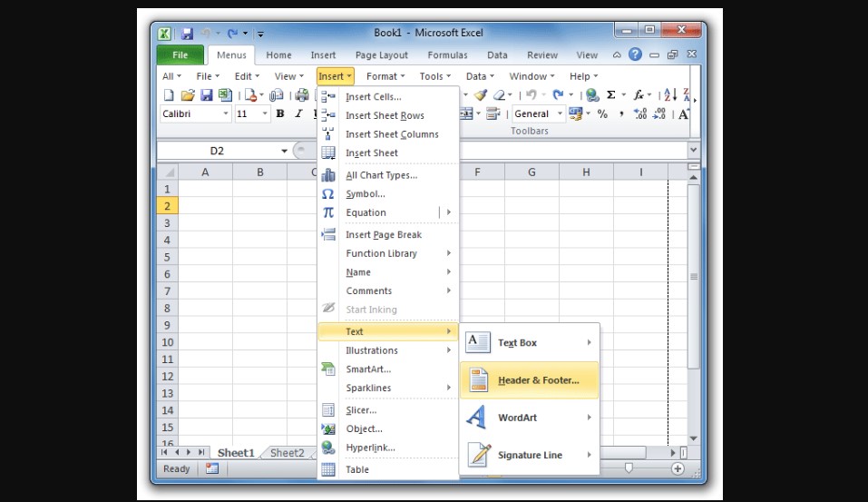Click the Accounting Number Format icon
This screenshot has width=868, height=502.
(576, 114)
